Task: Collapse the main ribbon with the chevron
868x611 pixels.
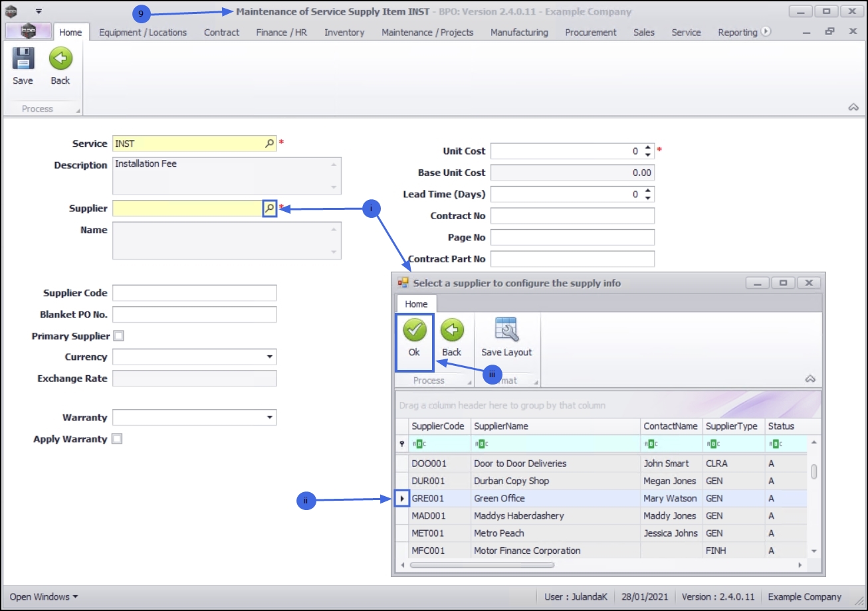Action: click(854, 108)
